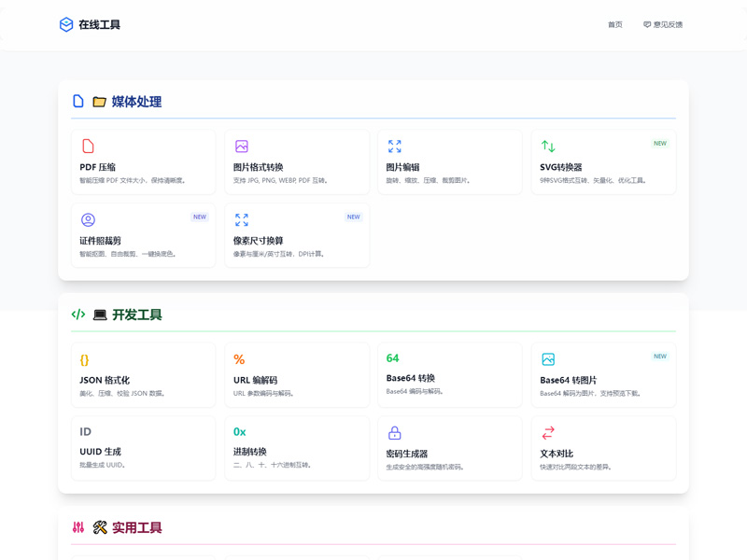Click description 生成安全的高强度随机密码

[425, 467]
